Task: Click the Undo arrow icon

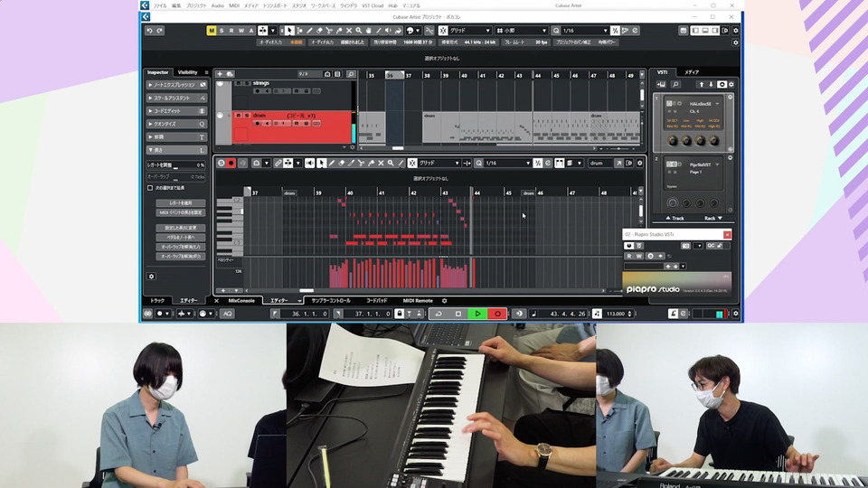Action: pyautogui.click(x=149, y=31)
